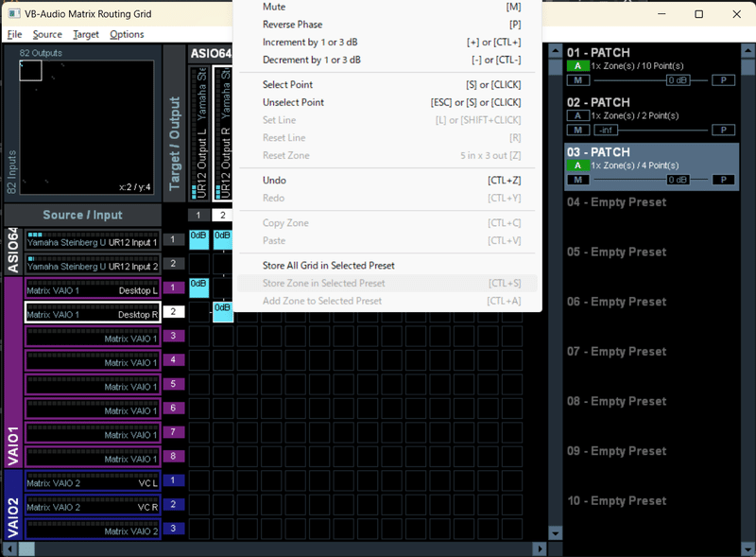Click the VB-Audio Matrix app icon

click(x=14, y=13)
